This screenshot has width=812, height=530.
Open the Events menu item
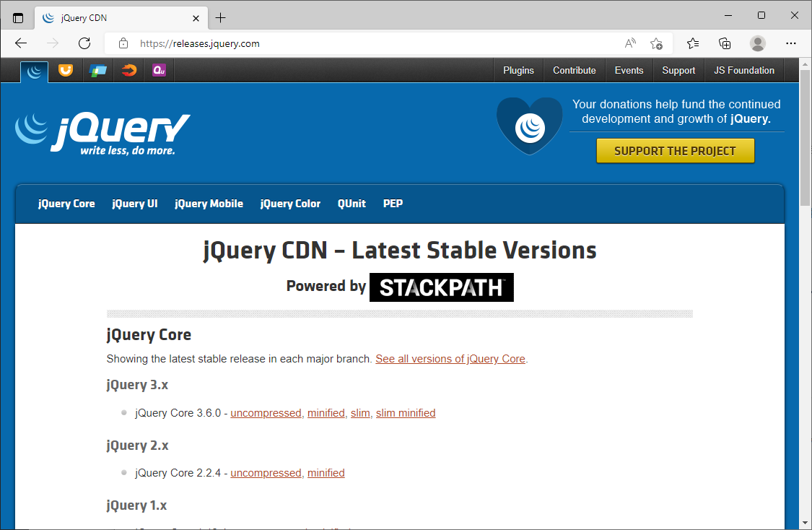629,71
